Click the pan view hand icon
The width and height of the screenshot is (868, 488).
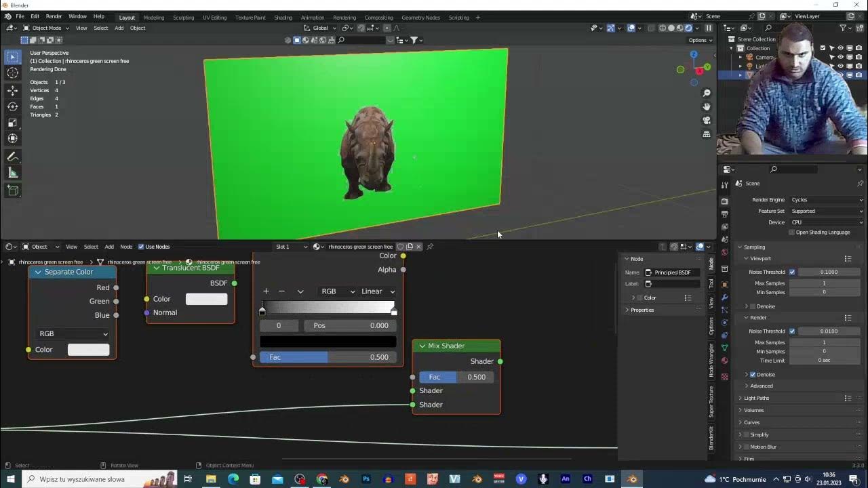point(707,106)
